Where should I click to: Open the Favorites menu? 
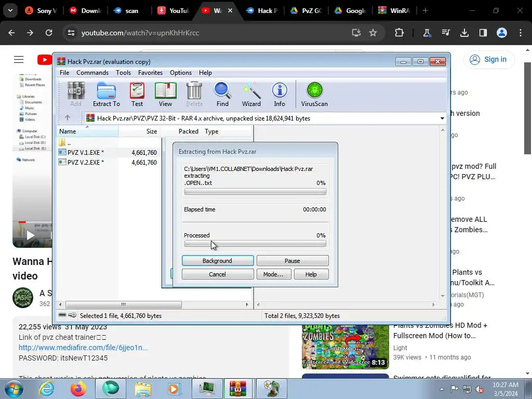coord(150,73)
